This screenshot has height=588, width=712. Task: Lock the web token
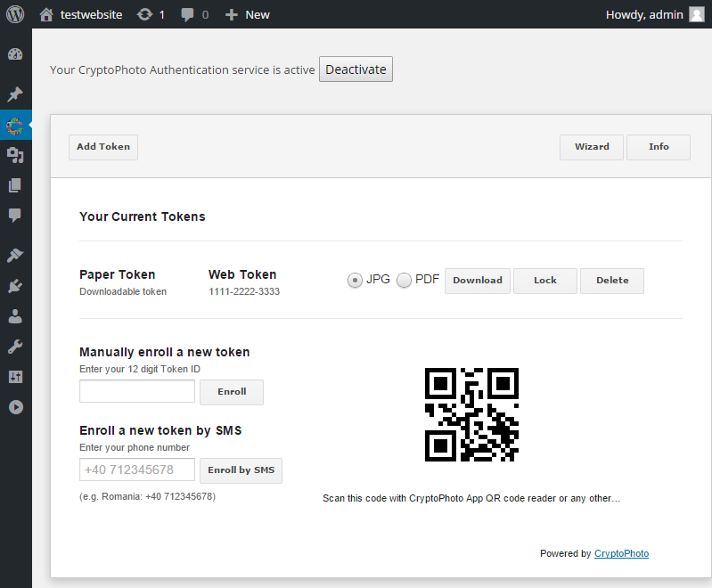click(544, 281)
